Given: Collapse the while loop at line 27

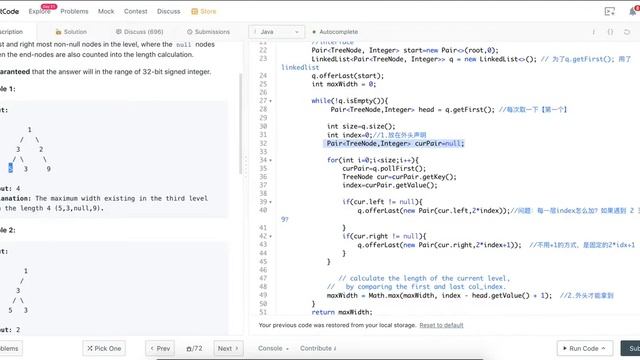Looking at the screenshot, I should click(271, 101).
